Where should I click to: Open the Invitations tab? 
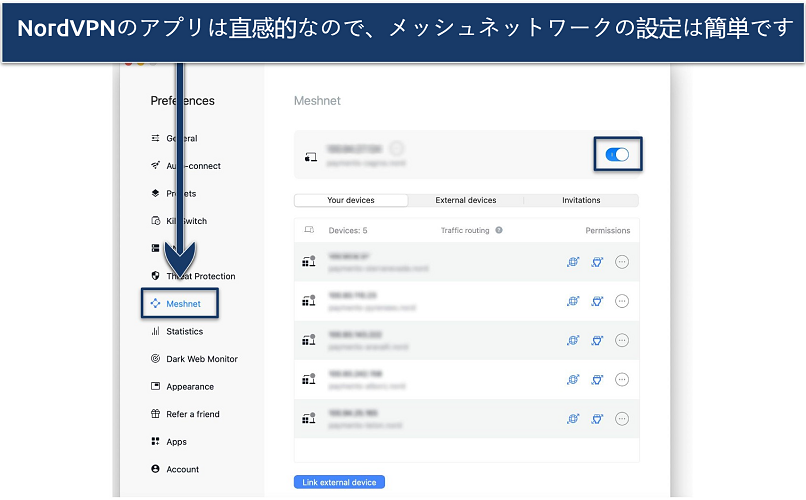(581, 200)
